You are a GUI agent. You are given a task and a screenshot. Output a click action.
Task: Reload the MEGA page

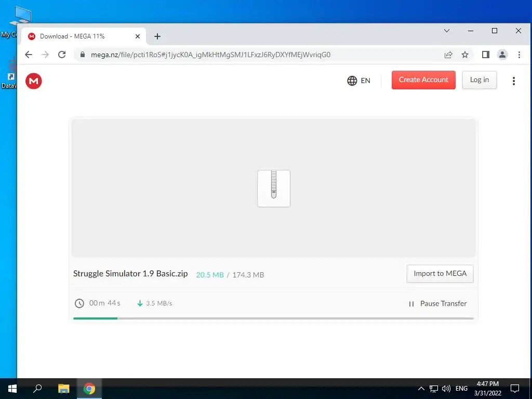tap(62, 55)
